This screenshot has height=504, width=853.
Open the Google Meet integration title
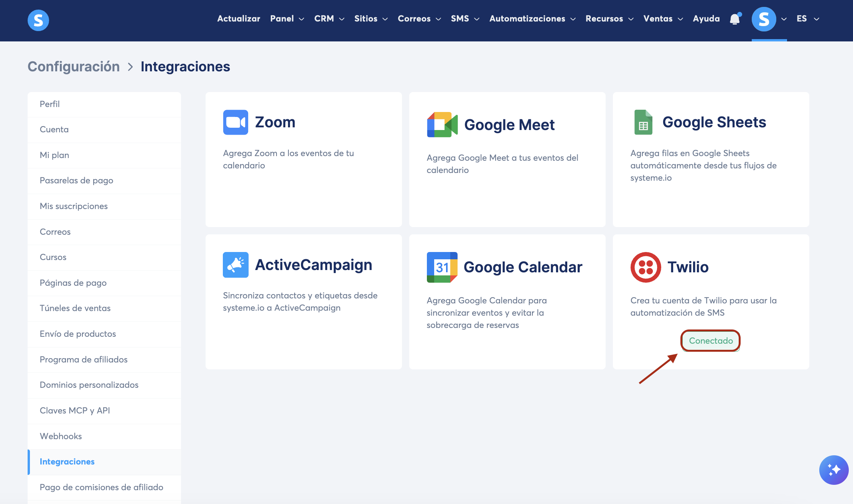tap(509, 125)
